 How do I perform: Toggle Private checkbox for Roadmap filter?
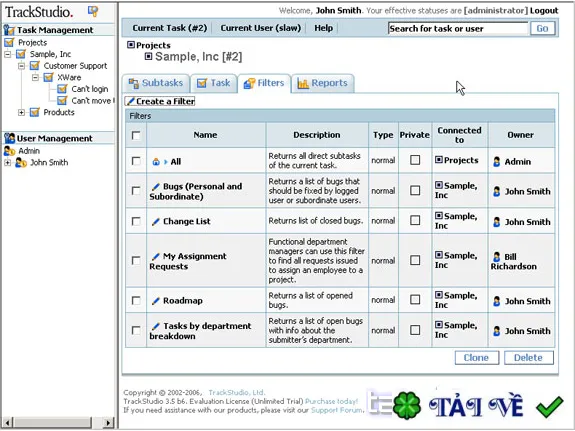point(415,300)
